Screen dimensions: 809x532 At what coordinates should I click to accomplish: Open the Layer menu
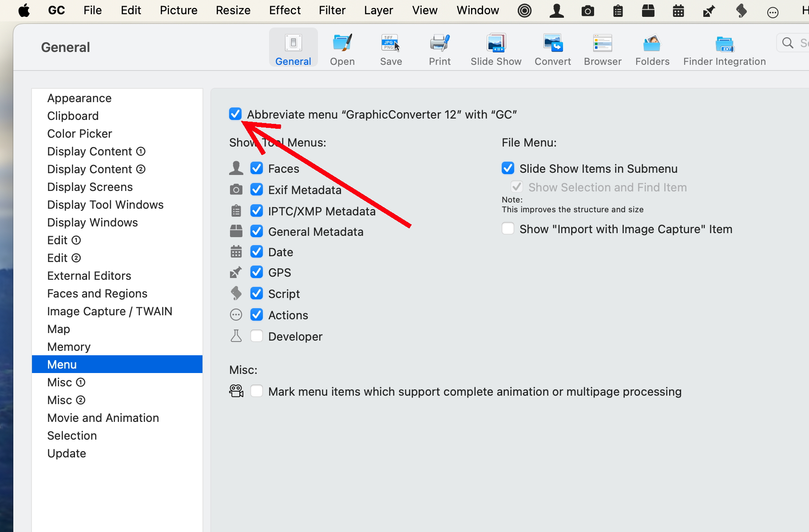[378, 10]
